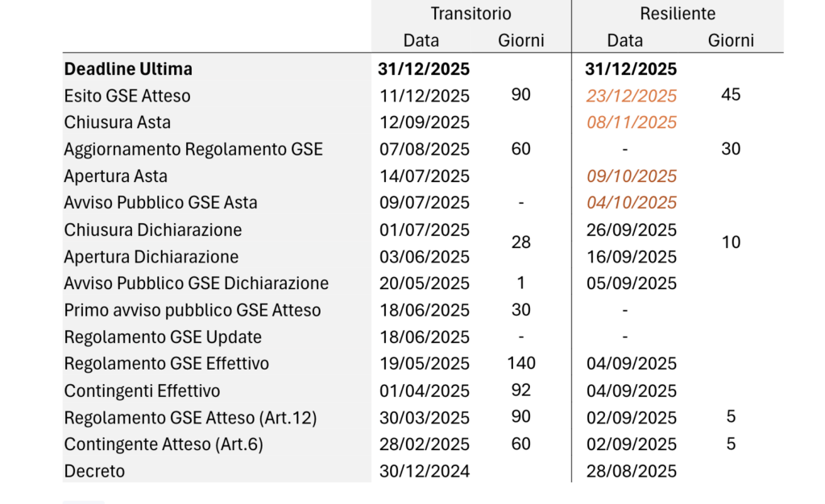The height and width of the screenshot is (504, 825).
Task: Click the orange date 23/12/2025
Action: (x=632, y=96)
